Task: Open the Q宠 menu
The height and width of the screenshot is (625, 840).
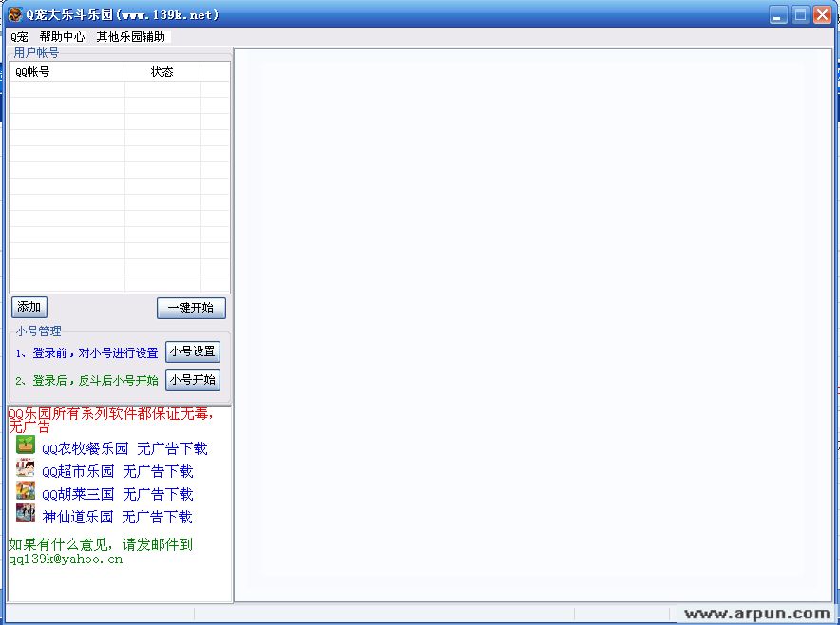Action: (x=19, y=36)
